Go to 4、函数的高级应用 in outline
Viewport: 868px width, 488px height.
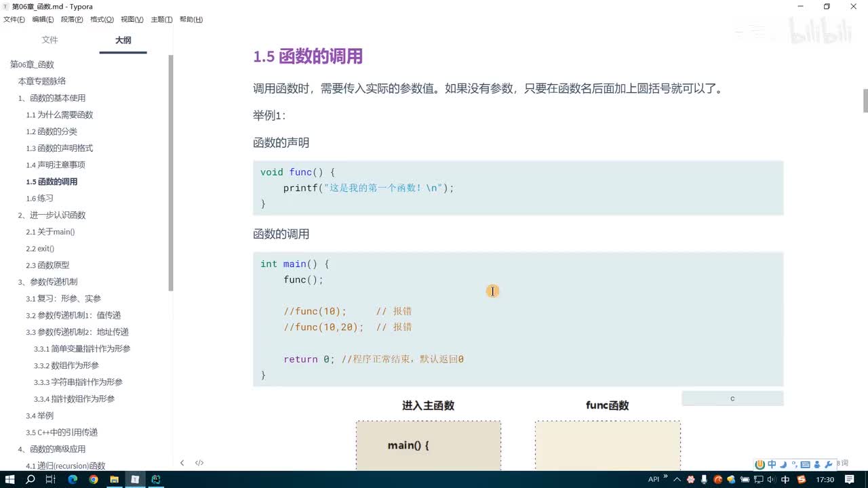coord(52,449)
